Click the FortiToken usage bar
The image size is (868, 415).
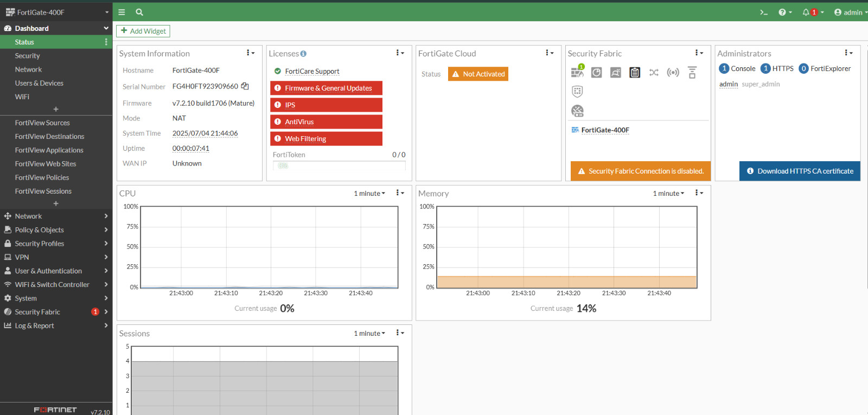339,165
